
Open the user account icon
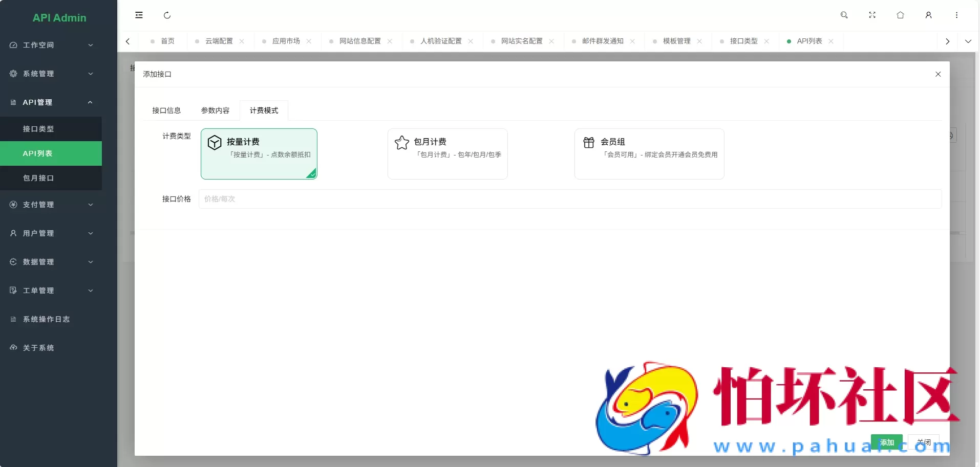coord(929,15)
